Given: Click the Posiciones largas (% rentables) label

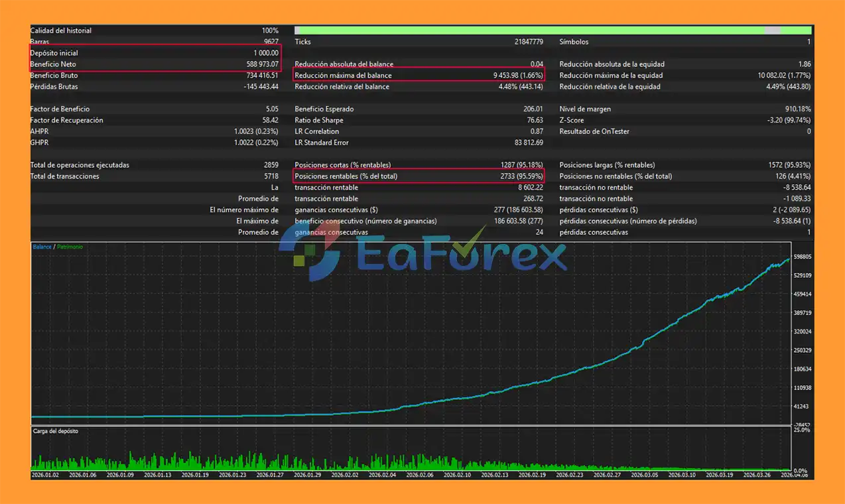Looking at the screenshot, I should pos(607,165).
